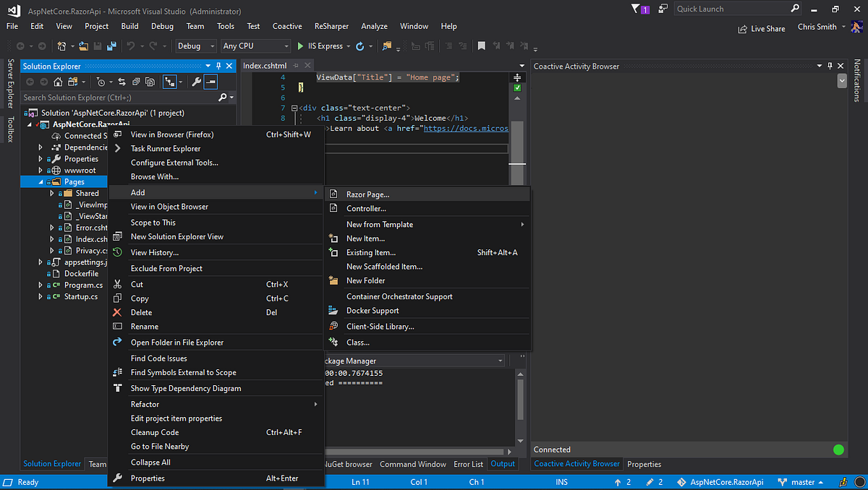Select Razor Page... from the Add submenu
Image resolution: width=868 pixels, height=490 pixels.
point(370,193)
